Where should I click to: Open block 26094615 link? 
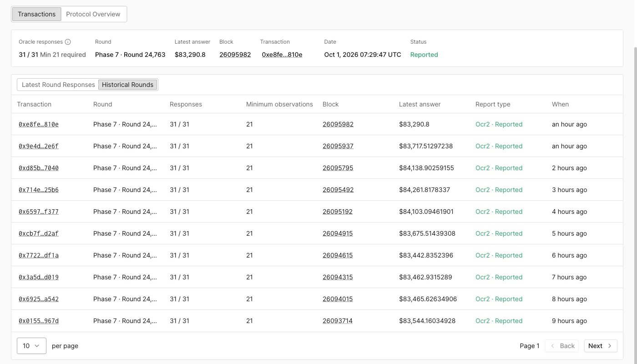tap(338, 255)
